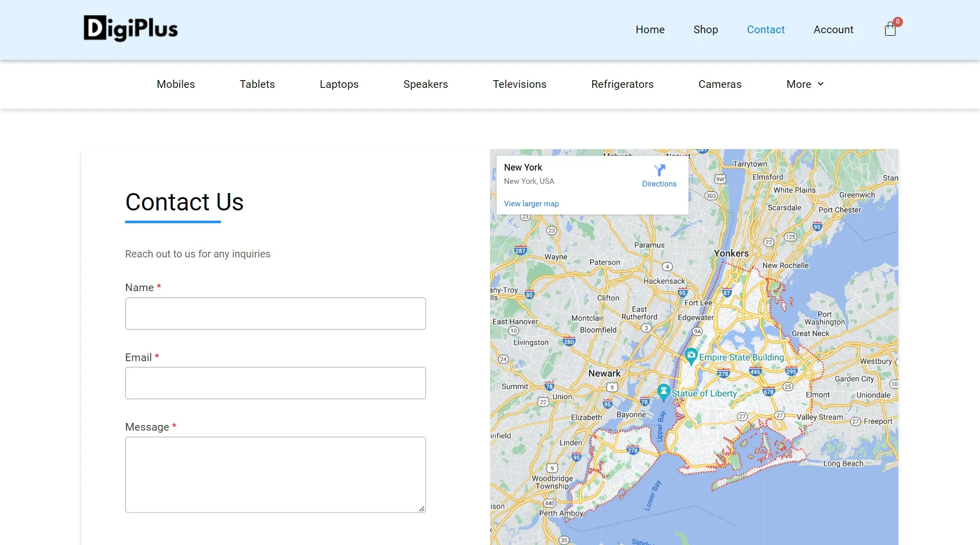Image resolution: width=980 pixels, height=545 pixels.
Task: Click the Wayne label on map
Action: point(556,257)
